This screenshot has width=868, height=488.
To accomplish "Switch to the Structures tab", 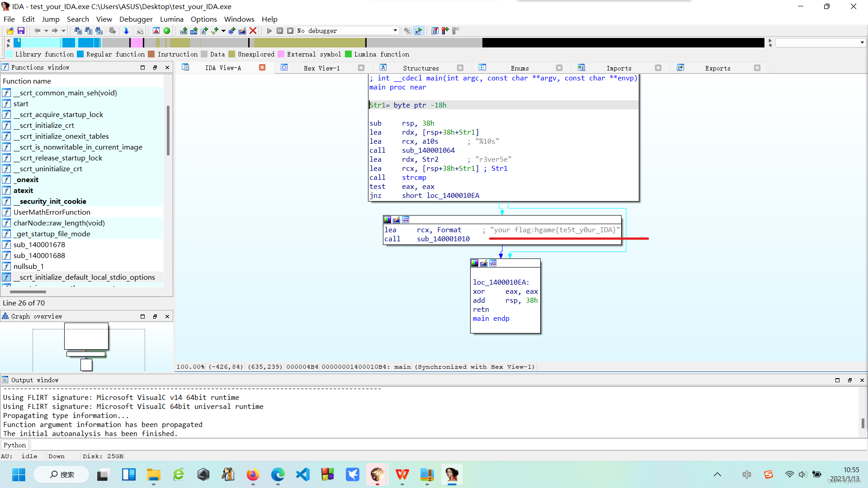I will coord(421,68).
